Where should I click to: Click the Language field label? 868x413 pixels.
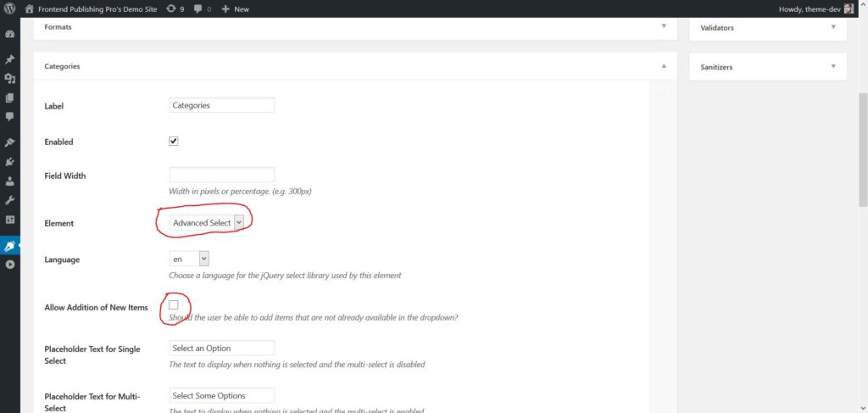click(x=62, y=260)
